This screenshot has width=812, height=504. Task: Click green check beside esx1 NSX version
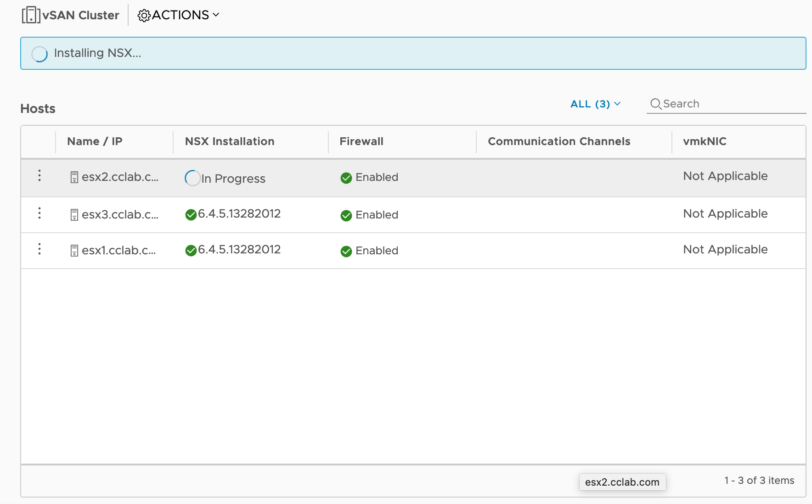tap(191, 250)
